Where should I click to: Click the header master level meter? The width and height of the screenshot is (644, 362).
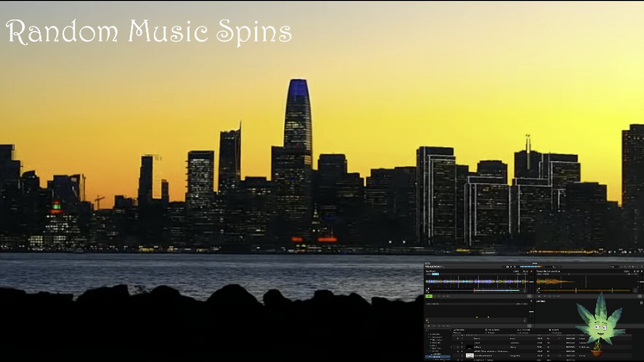pyautogui.click(x=532, y=266)
